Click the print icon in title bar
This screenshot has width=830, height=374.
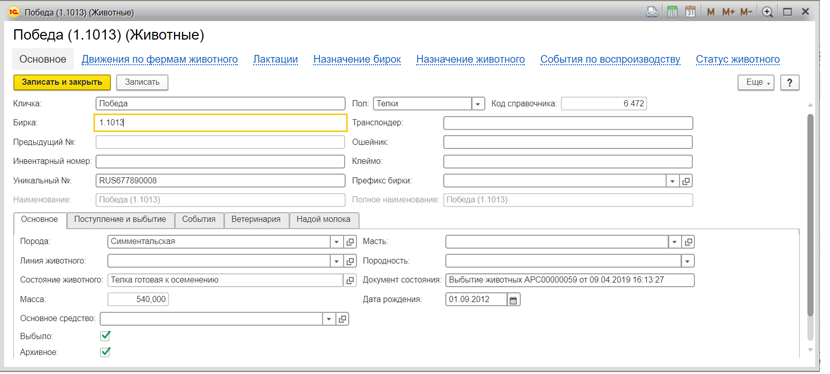(x=653, y=12)
